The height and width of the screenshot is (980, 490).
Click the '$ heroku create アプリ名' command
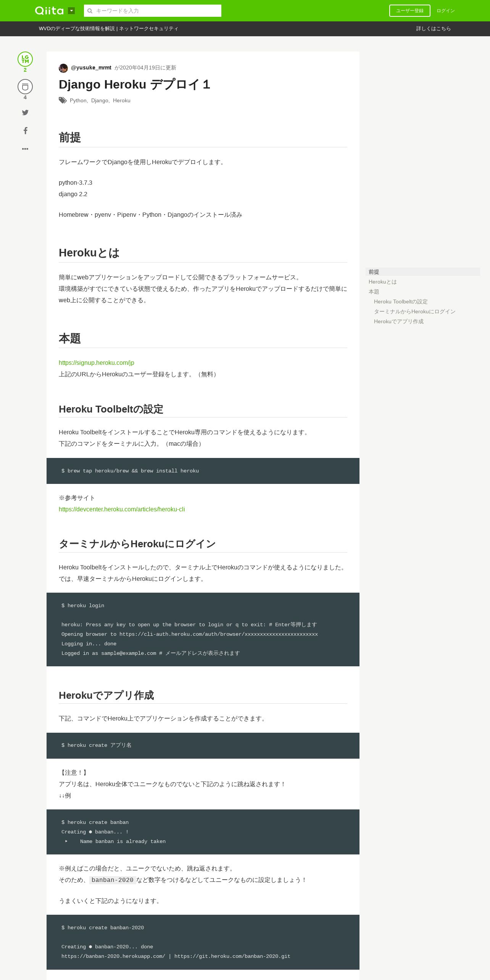tap(97, 745)
